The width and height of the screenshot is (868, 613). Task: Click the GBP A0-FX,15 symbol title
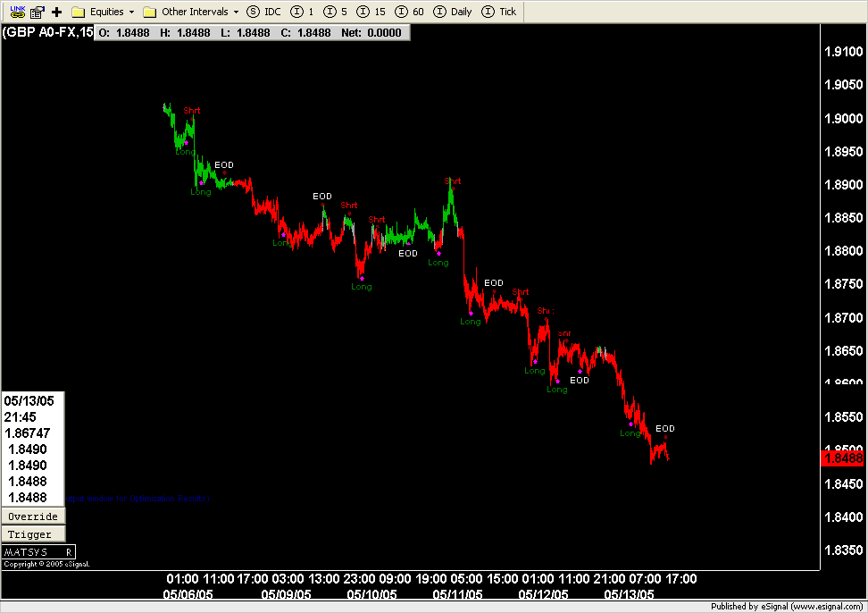click(x=48, y=32)
